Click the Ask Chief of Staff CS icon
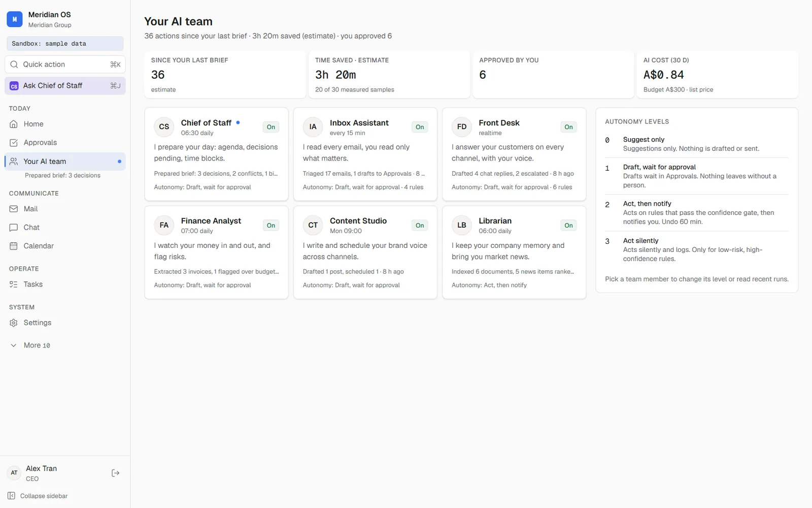 pos(14,86)
